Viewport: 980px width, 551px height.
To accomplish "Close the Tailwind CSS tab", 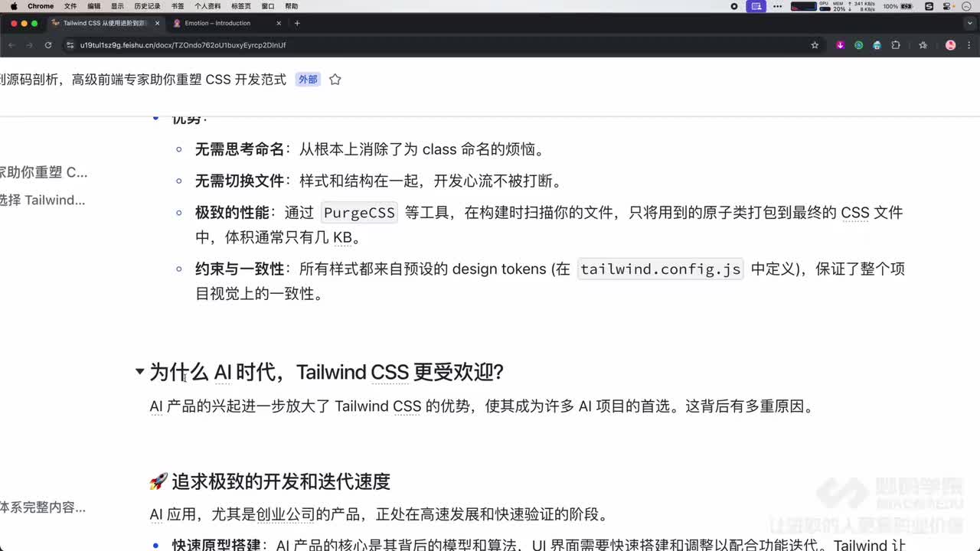I will [158, 23].
